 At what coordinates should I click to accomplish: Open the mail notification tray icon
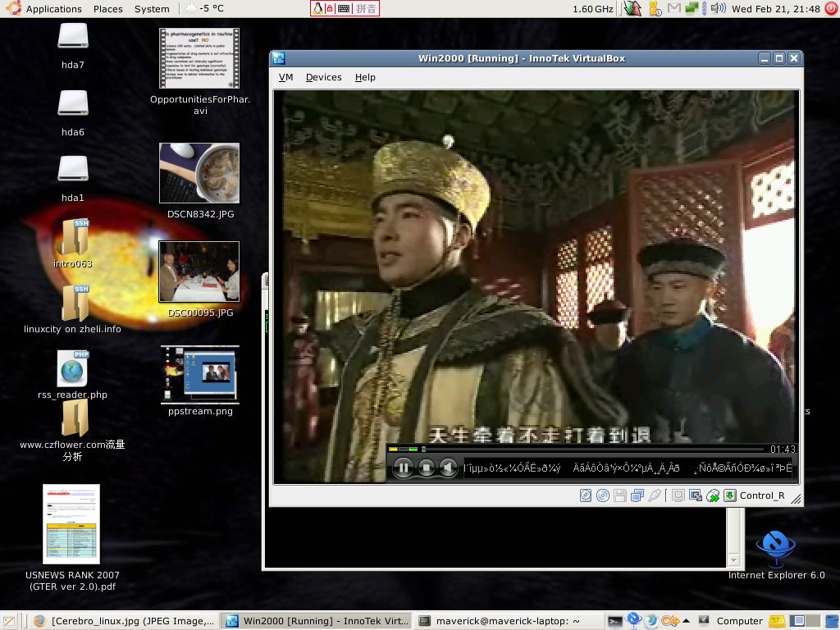(x=674, y=8)
